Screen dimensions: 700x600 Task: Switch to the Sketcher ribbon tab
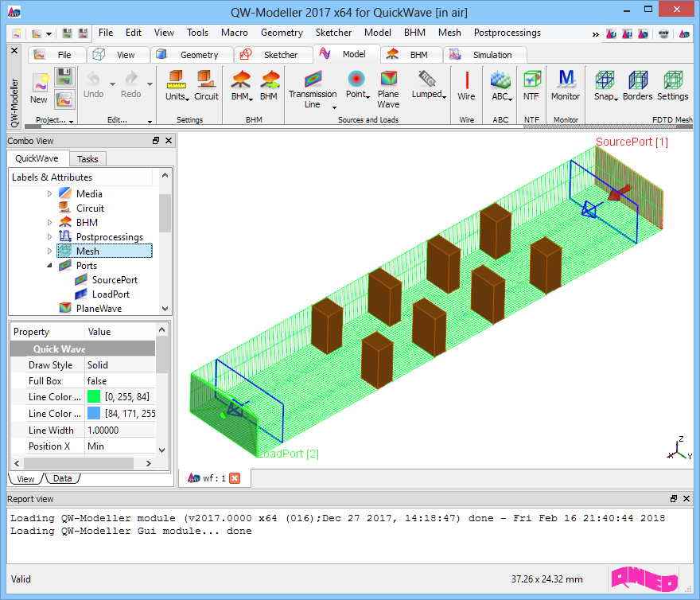[x=272, y=55]
